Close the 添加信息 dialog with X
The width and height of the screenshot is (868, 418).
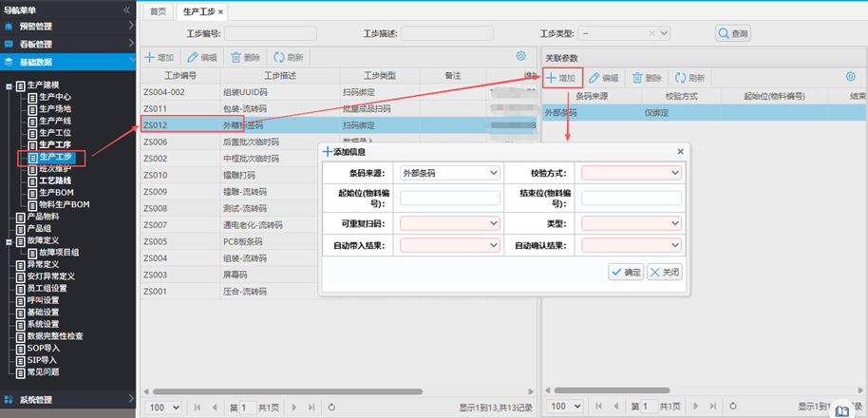[x=680, y=152]
